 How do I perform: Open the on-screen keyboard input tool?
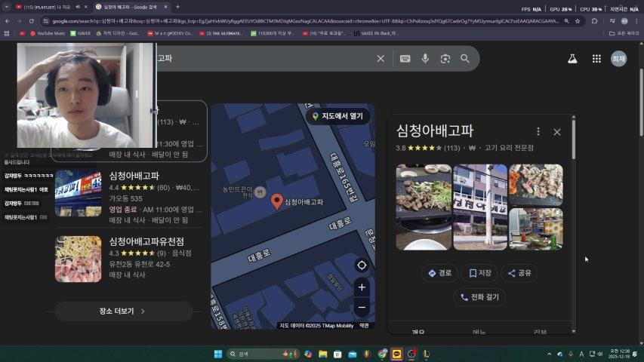(405, 59)
